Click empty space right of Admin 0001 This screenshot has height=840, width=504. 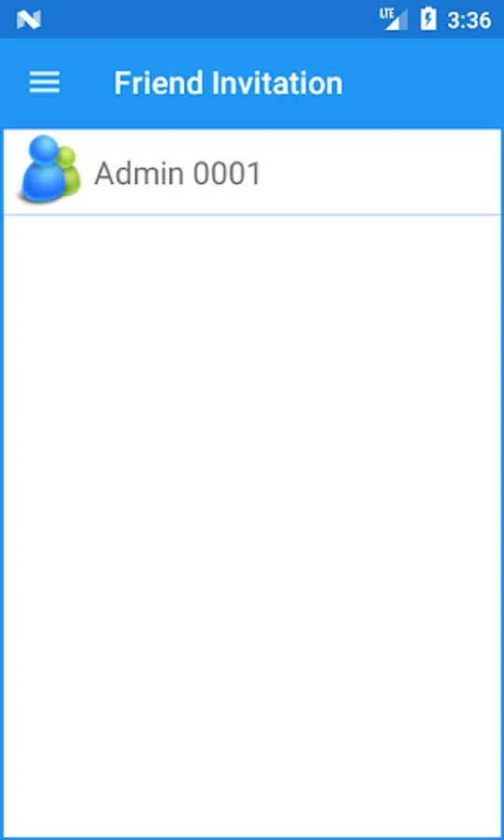pyautogui.click(x=380, y=173)
